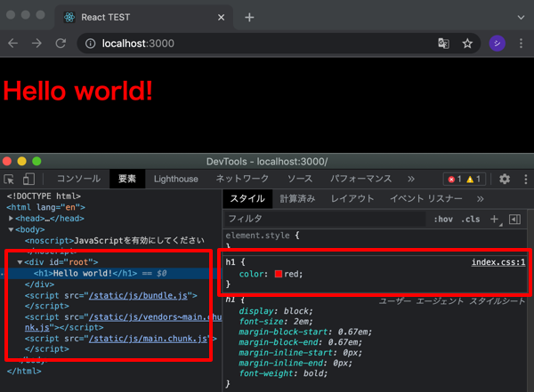The height and width of the screenshot is (392, 534).
Task: Open the purple profile avatar
Action: click(x=498, y=44)
